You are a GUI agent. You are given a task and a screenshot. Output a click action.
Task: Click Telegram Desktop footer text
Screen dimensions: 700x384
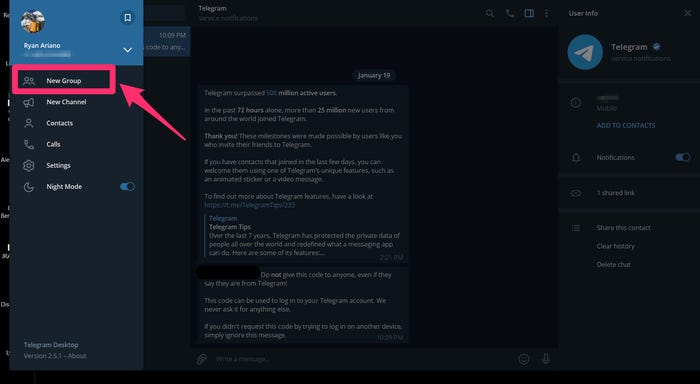pyautogui.click(x=51, y=345)
